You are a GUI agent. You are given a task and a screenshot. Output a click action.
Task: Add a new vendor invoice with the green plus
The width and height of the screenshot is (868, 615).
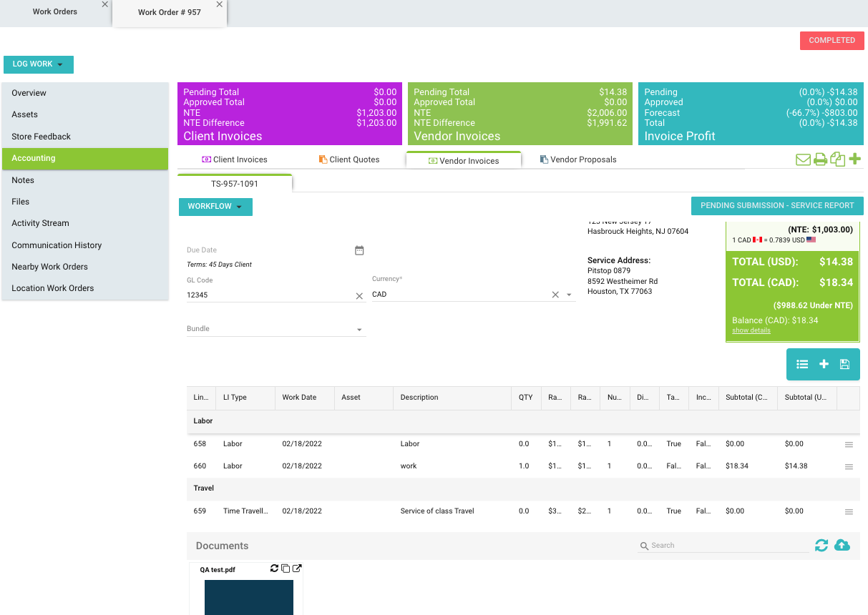tap(854, 159)
